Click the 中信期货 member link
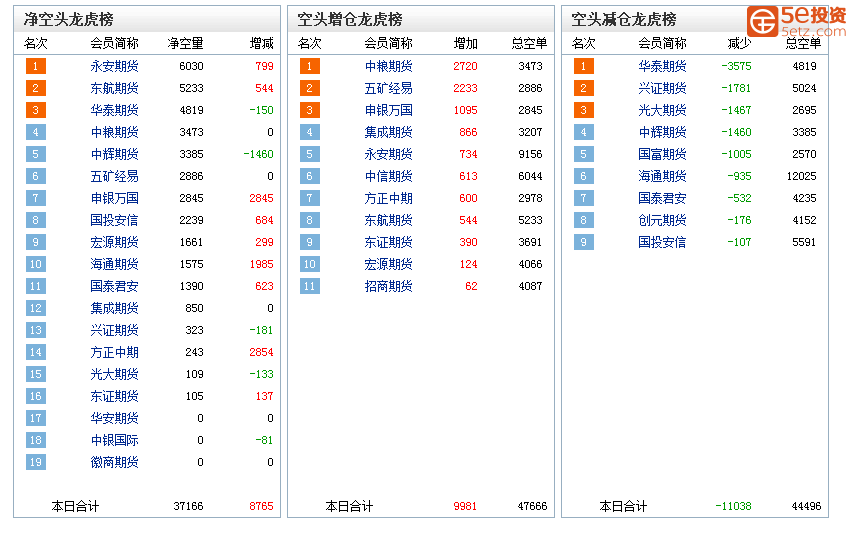Image resolution: width=854 pixels, height=539 pixels. coord(388,176)
